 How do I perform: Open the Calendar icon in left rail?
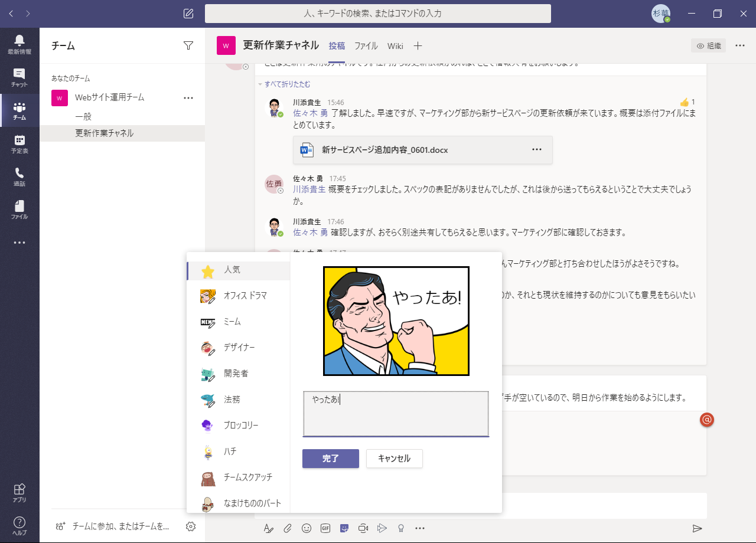(x=19, y=143)
